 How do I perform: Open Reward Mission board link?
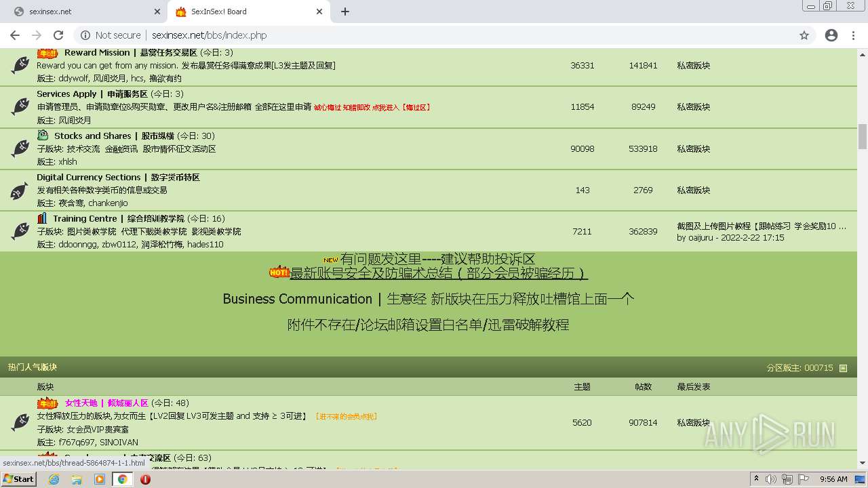click(x=130, y=52)
